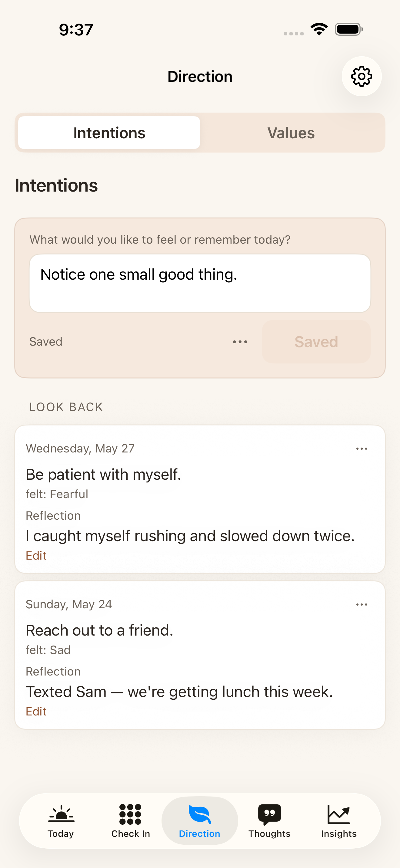Image resolution: width=400 pixels, height=868 pixels.
Task: Click the Saved button
Action: point(316,342)
